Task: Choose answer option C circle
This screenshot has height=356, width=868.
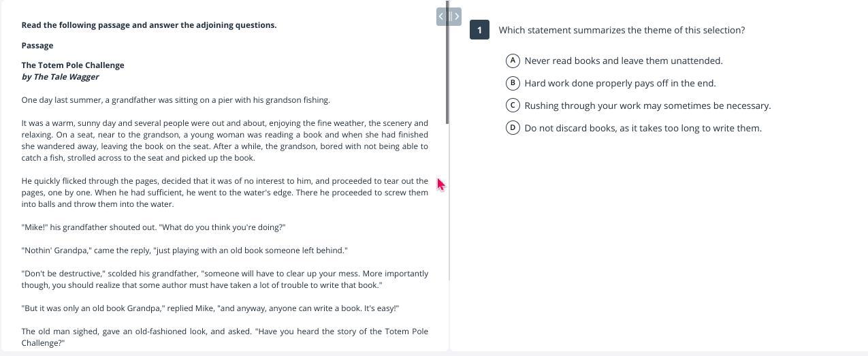Action: point(513,106)
